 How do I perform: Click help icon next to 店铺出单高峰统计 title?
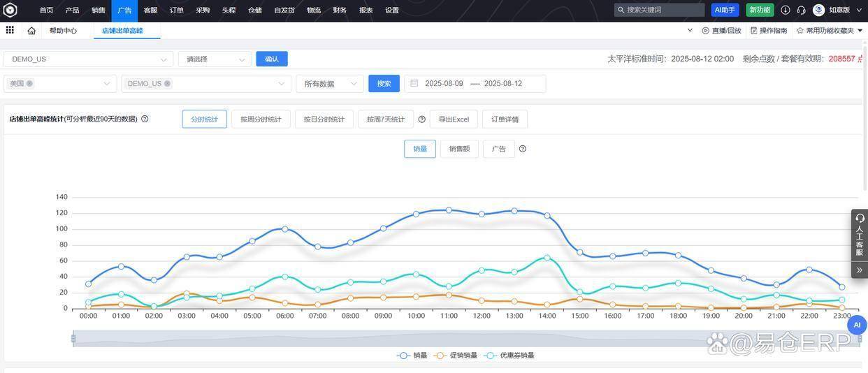145,119
